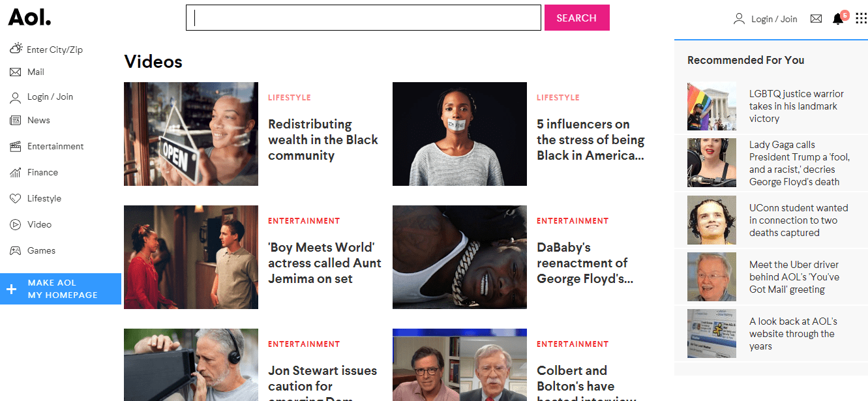Go to Entertainment in left sidebar
The height and width of the screenshot is (401, 868).
click(55, 147)
